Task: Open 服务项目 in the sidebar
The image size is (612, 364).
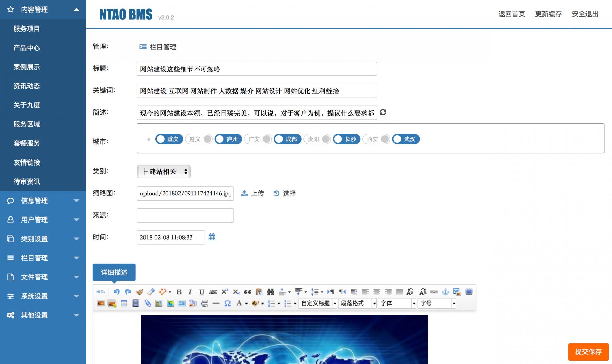Action: coord(27,29)
